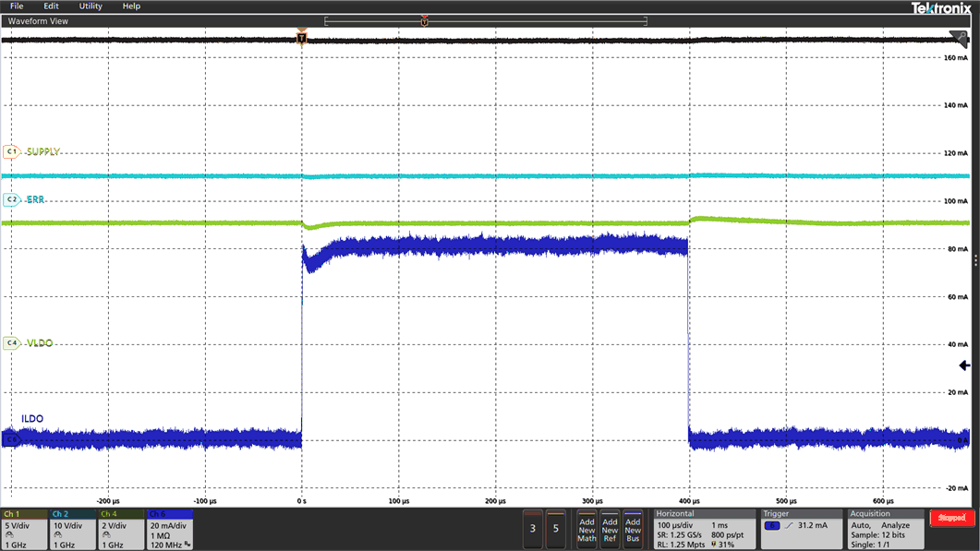This screenshot has height=551, width=980.
Task: Click Add New Math button
Action: coord(587,531)
